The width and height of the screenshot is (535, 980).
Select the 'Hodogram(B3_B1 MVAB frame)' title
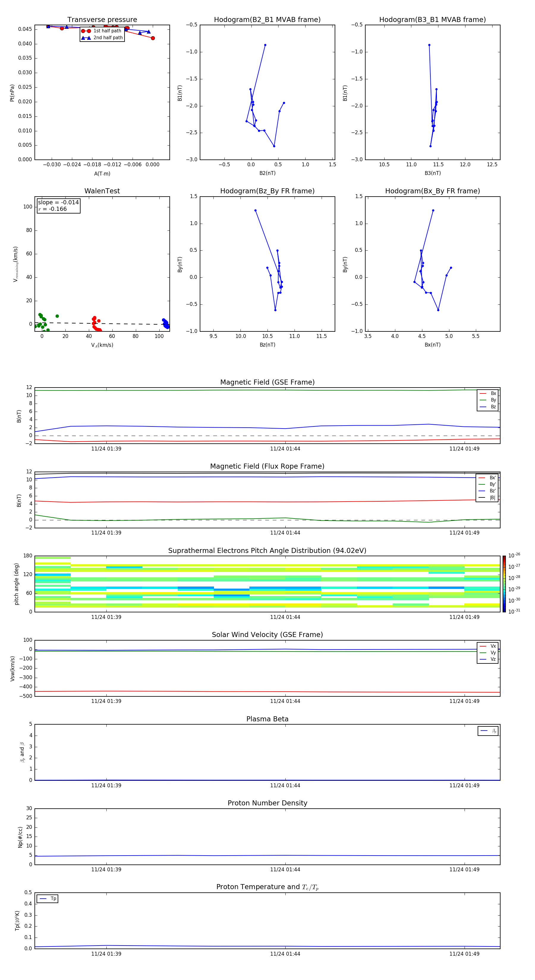tap(432, 20)
